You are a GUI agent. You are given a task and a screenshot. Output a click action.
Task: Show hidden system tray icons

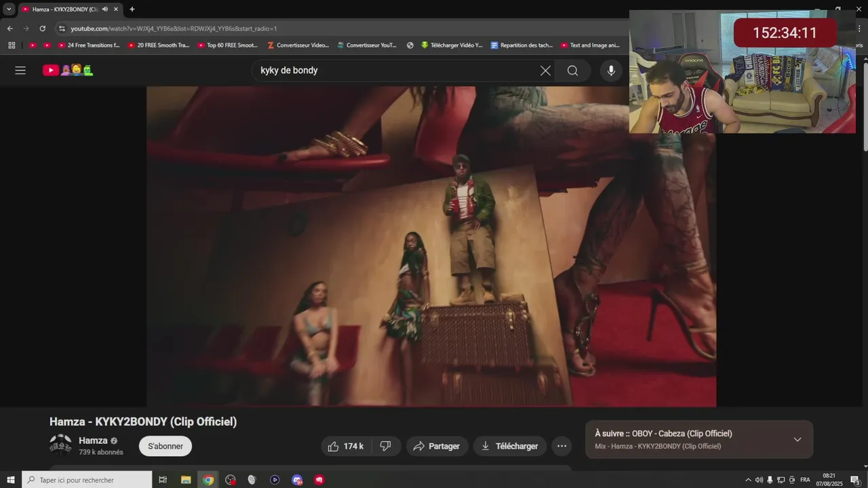pos(748,480)
